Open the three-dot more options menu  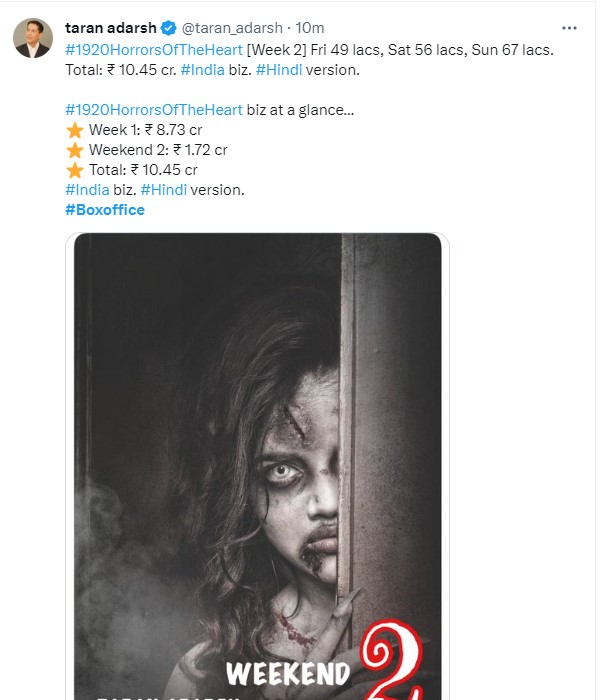[569, 28]
